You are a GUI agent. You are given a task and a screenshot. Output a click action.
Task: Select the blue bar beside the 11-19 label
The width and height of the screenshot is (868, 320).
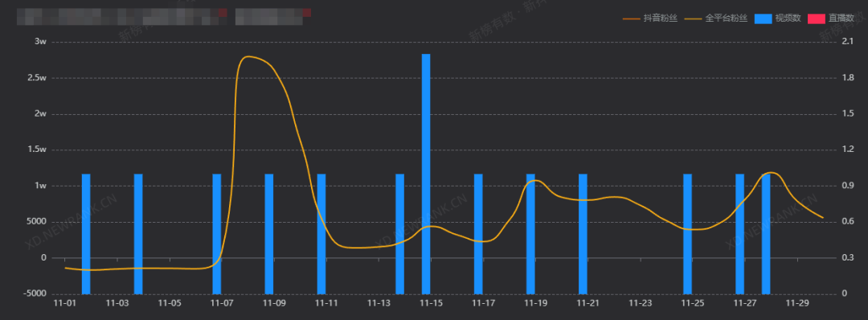530,234
